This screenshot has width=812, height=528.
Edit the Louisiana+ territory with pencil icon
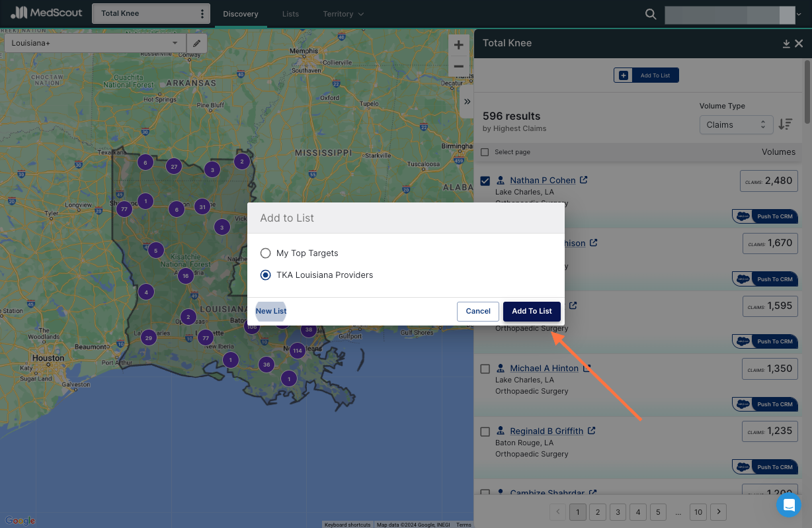(196, 43)
